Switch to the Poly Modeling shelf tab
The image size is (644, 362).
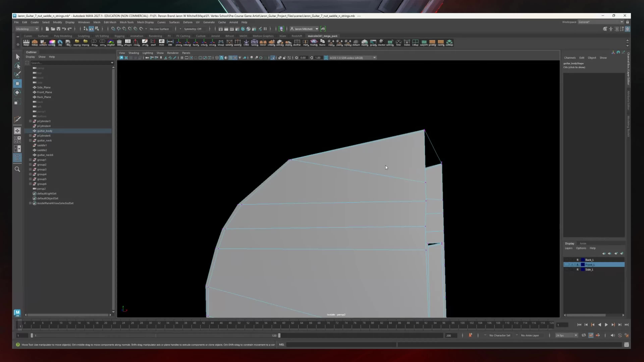63,36
